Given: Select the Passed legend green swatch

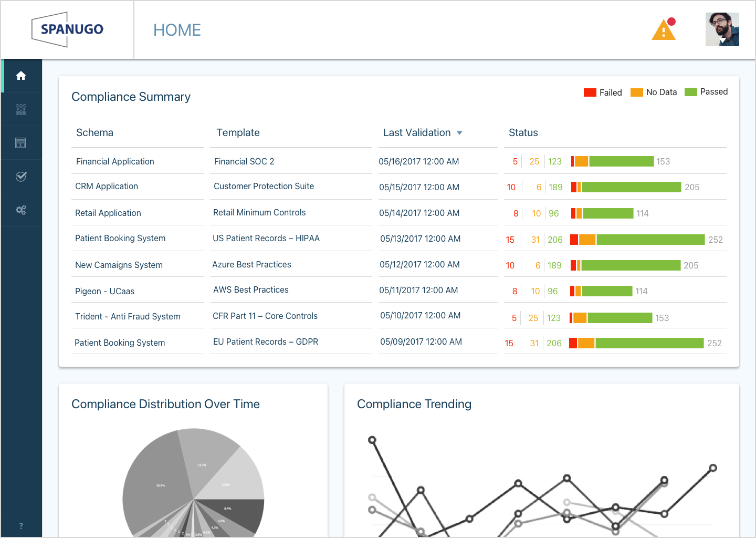Looking at the screenshot, I should click(691, 92).
